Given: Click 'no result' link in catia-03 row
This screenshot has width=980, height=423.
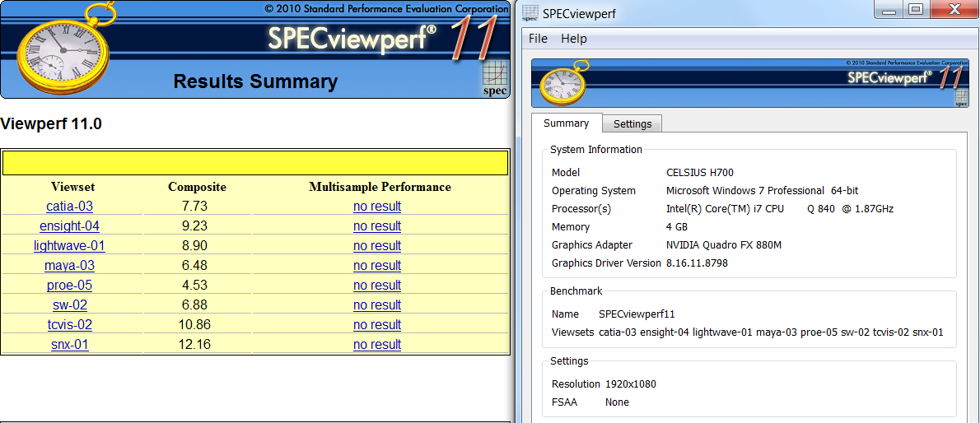Looking at the screenshot, I should tap(377, 207).
